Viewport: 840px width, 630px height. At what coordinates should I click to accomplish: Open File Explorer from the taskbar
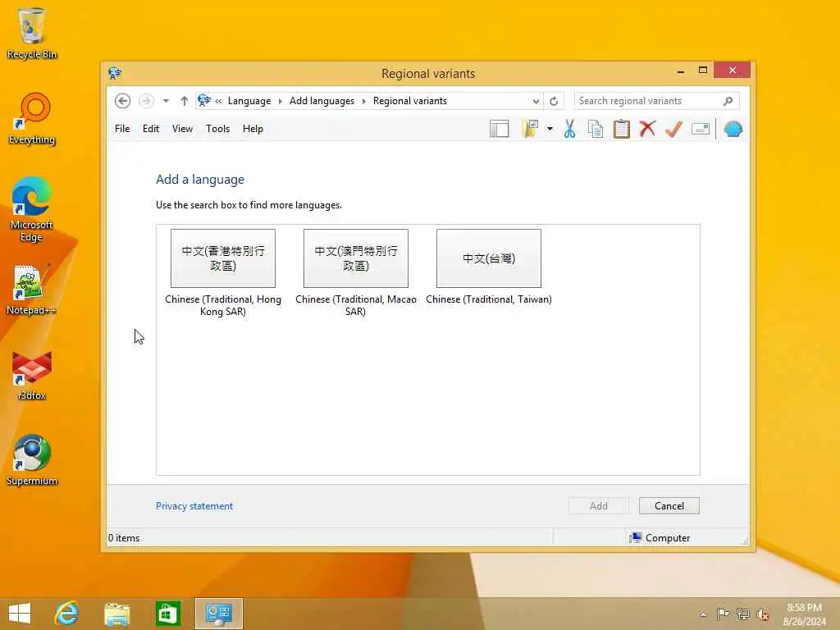(x=116, y=614)
